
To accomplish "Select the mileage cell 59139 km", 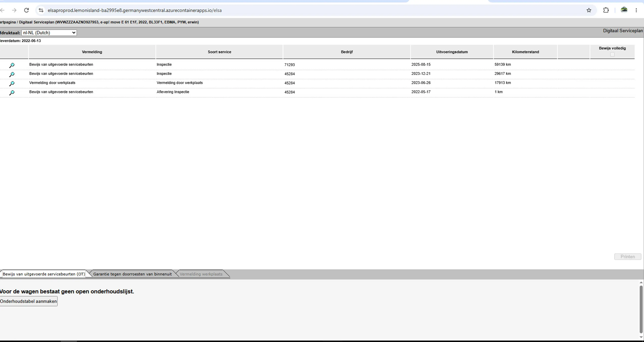I will pyautogui.click(x=502, y=65).
